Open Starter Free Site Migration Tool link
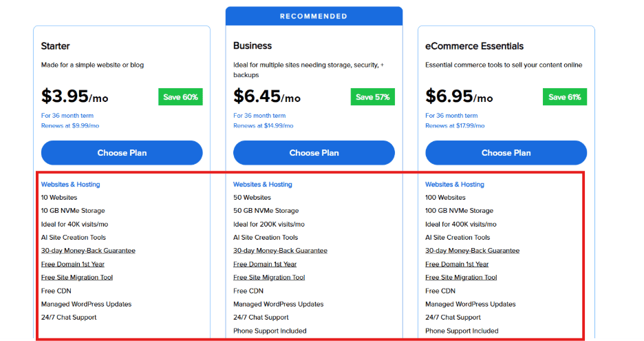This screenshot has width=644, height=341. [77, 277]
